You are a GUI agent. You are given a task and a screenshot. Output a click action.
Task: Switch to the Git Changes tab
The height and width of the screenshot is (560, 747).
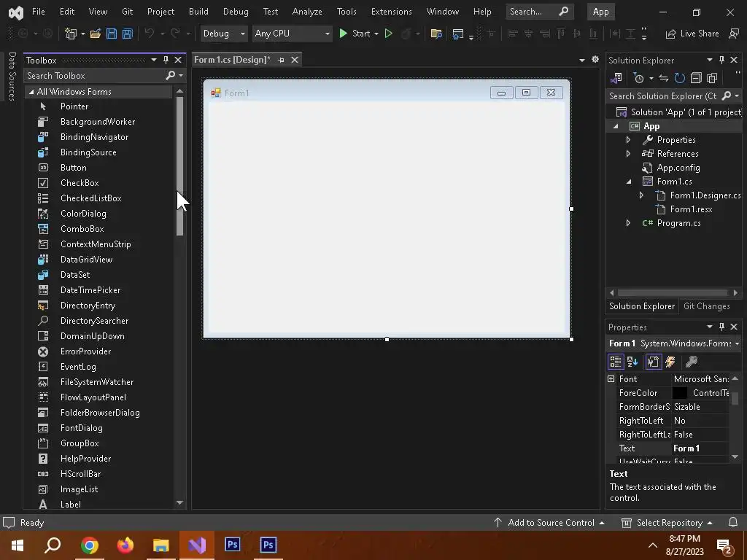(706, 306)
